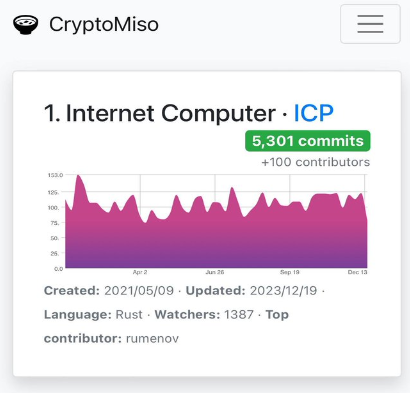Click the 153.0 y-axis top value
The height and width of the screenshot is (393, 410).
pos(55,175)
